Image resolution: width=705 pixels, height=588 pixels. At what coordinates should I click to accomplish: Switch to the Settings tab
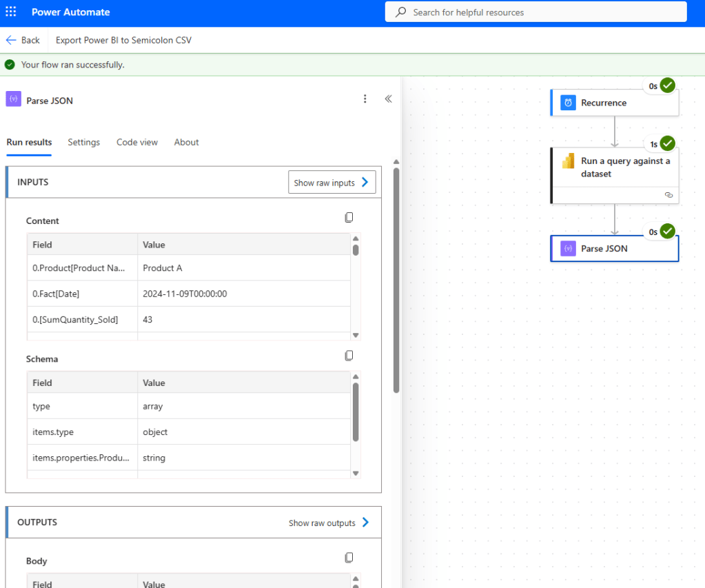tap(83, 142)
